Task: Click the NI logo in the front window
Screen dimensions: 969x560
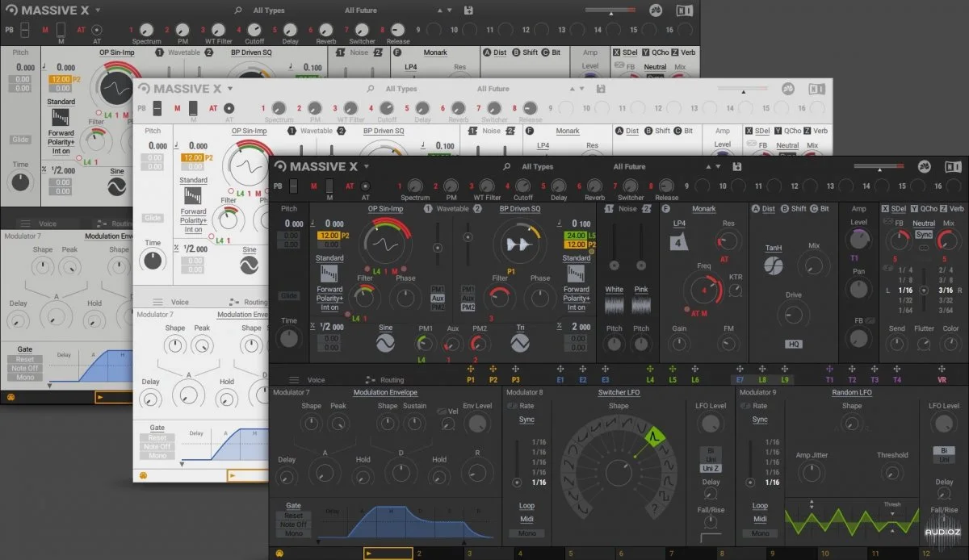Action: tap(952, 167)
